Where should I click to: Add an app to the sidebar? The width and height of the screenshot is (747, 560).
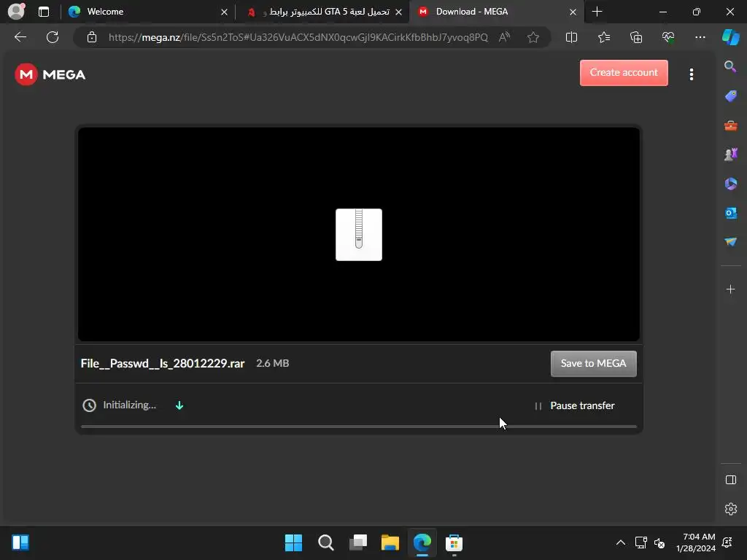[x=730, y=289]
